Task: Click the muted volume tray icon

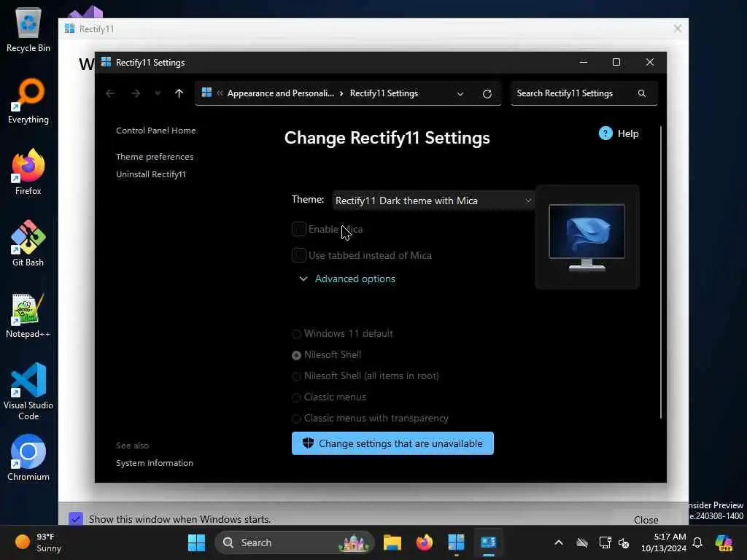Action: (624, 542)
